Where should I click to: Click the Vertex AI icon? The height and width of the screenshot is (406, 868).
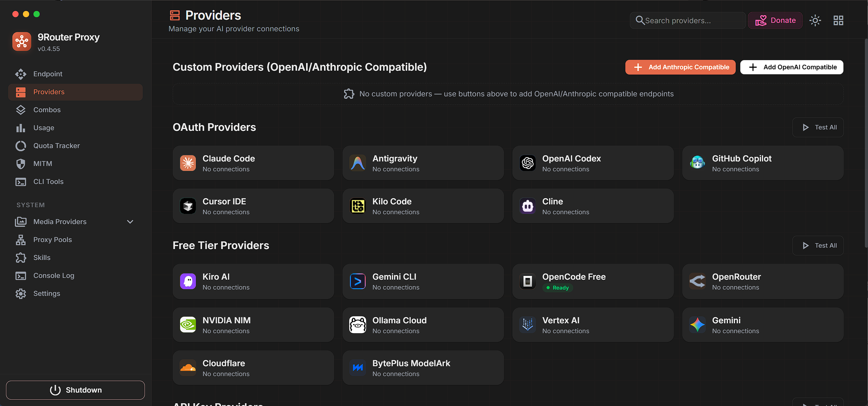(528, 325)
